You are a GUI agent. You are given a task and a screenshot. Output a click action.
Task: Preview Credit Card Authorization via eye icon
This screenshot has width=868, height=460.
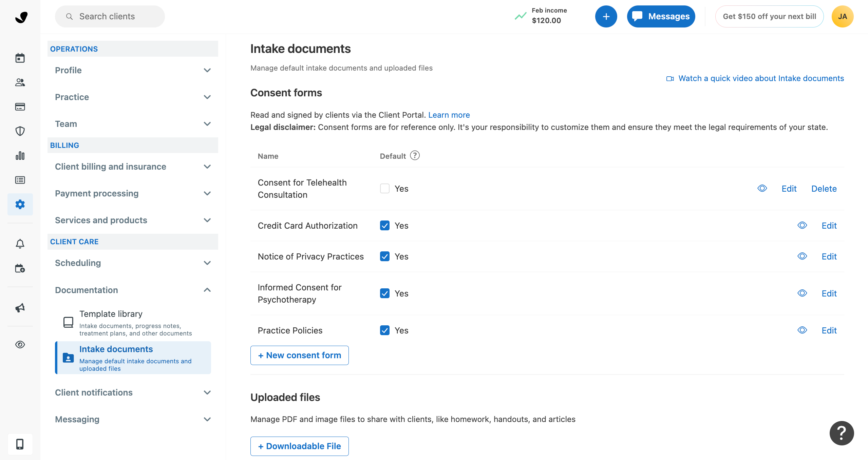click(x=802, y=225)
